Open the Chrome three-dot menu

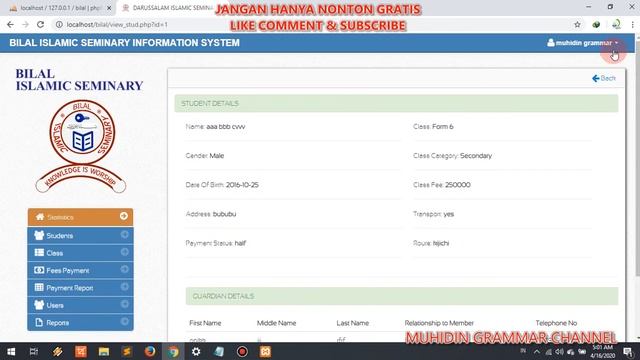tap(632, 24)
